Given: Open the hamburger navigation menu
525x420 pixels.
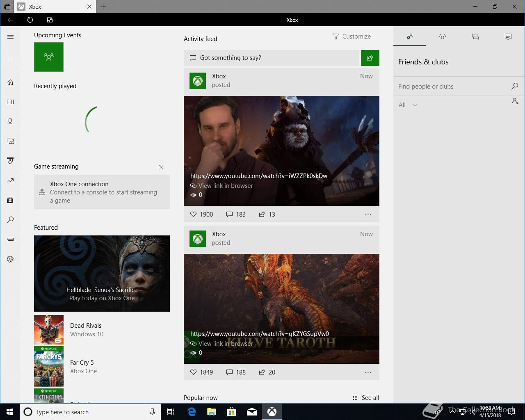Looking at the screenshot, I should [x=10, y=37].
